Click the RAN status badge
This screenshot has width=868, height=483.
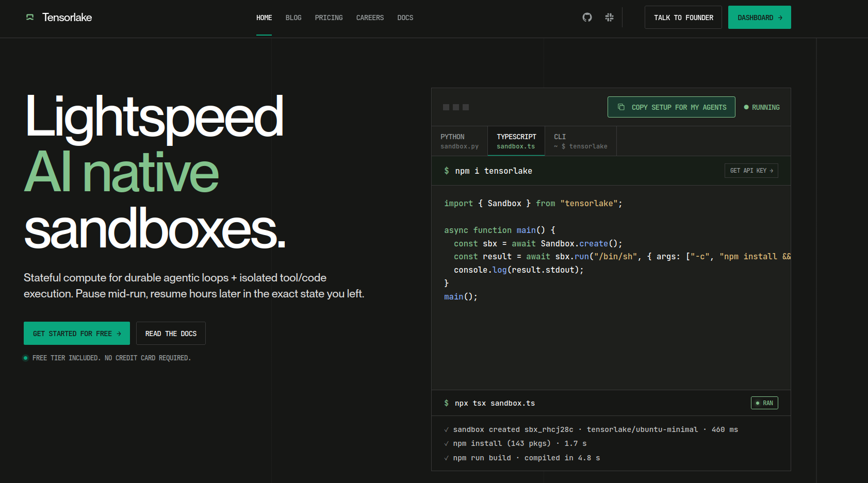[764, 403]
